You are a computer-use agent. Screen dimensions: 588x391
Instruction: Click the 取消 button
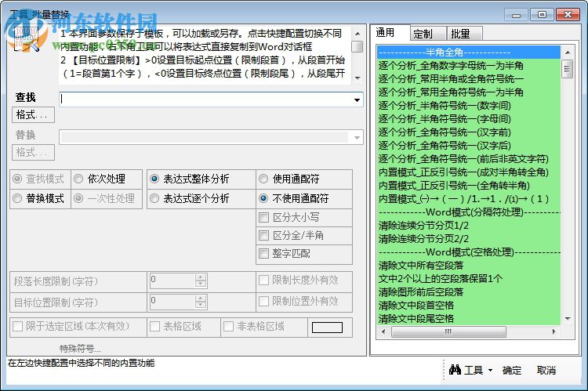[546, 371]
